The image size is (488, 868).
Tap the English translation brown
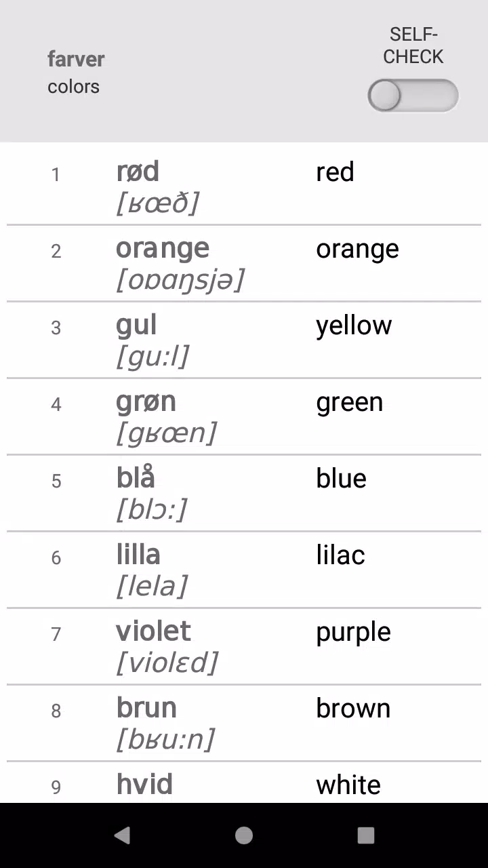pos(353,708)
